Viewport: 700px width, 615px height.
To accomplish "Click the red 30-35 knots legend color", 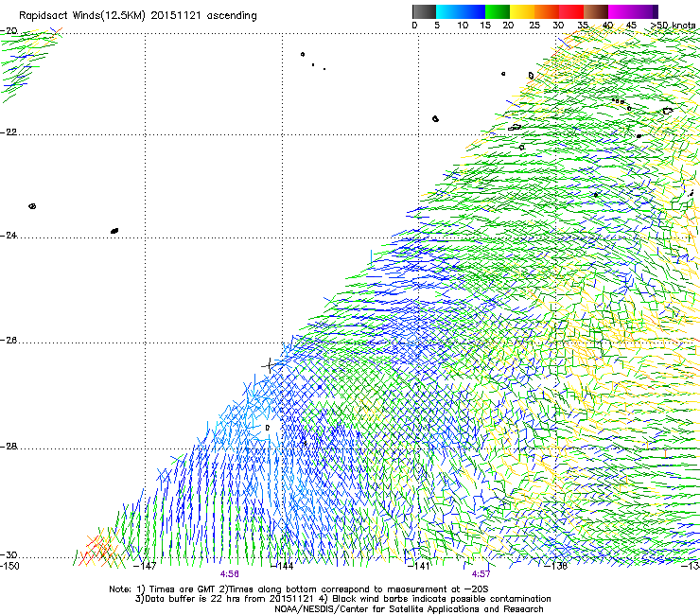I will 571,11.
